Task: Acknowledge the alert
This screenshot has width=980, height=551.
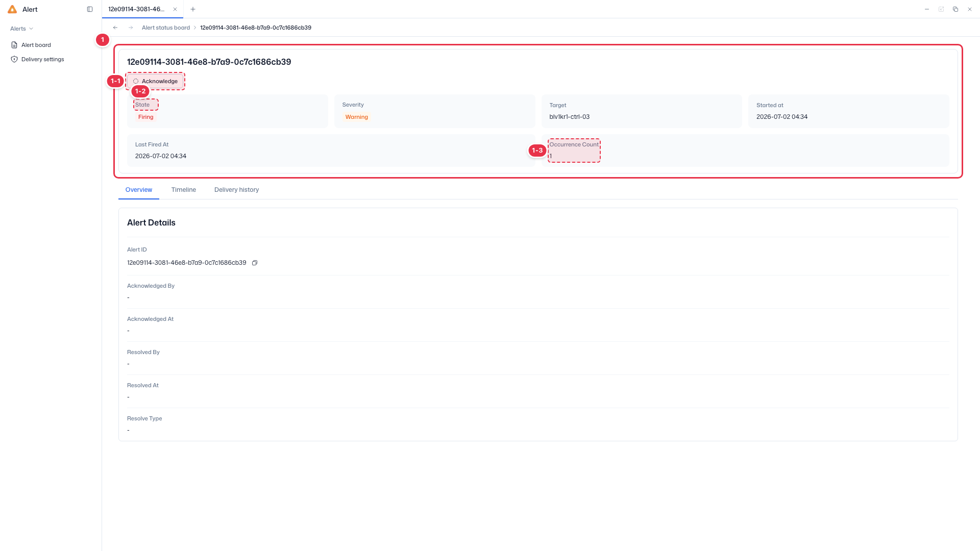Action: pos(155,81)
